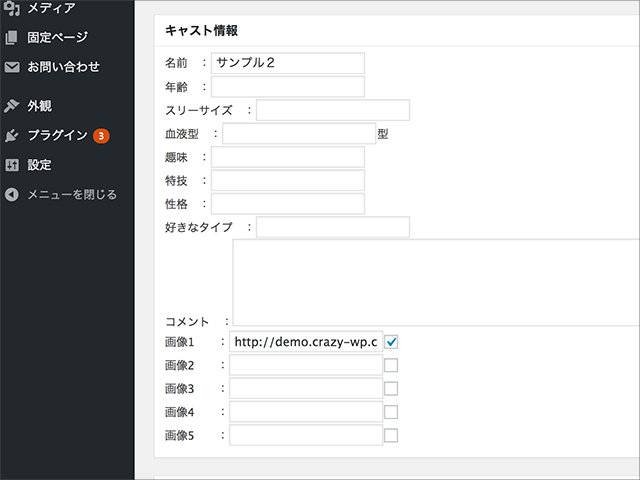This screenshot has width=640, height=480.
Task: Click the Appearance (外観) brush icon
Action: point(12,106)
